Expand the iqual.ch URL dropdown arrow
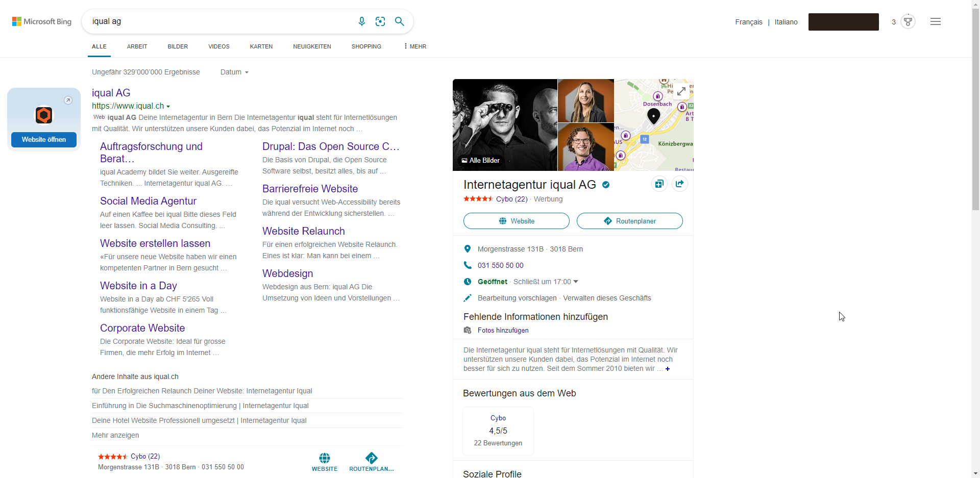 click(x=168, y=107)
